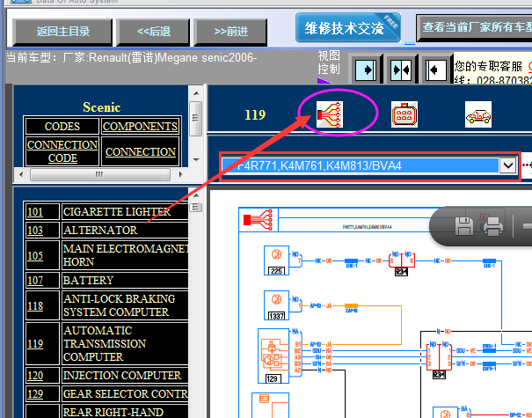Click component 129 in the diagram

(273, 356)
